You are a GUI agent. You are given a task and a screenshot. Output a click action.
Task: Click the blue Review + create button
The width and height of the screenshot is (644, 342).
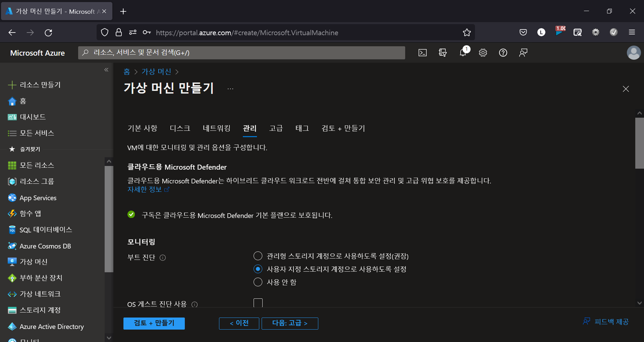click(154, 323)
